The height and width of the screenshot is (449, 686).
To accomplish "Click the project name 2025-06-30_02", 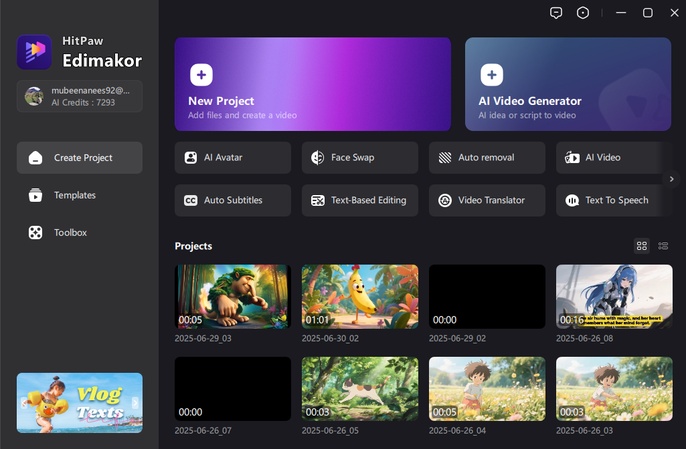I will coord(330,338).
